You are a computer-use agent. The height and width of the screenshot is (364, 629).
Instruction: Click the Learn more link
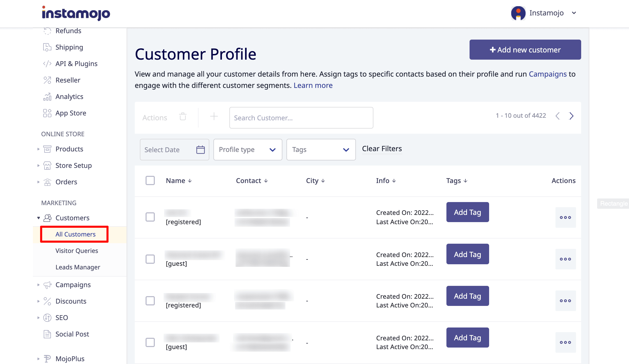313,85
